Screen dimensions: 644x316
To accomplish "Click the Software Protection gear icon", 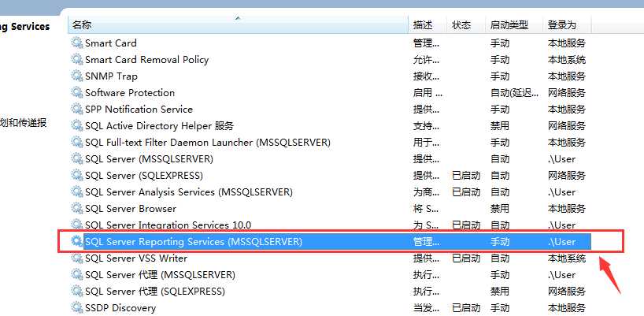I will point(77,92).
